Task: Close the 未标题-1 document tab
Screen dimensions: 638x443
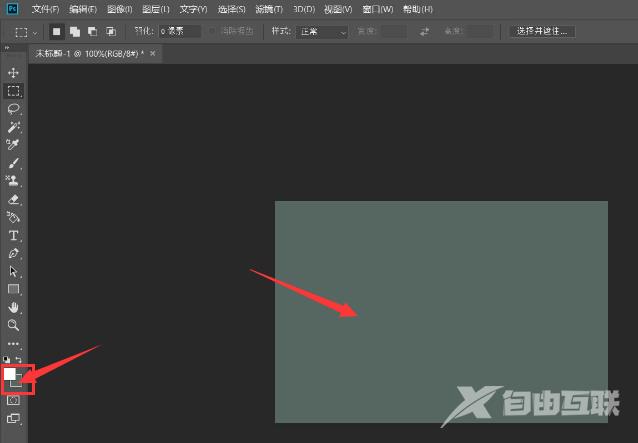Action: (153, 53)
